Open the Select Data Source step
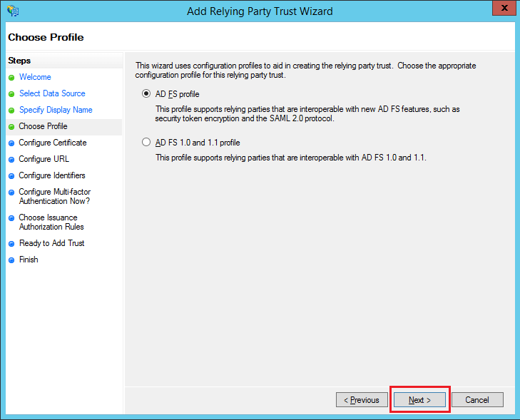The image size is (520, 420). click(x=52, y=93)
